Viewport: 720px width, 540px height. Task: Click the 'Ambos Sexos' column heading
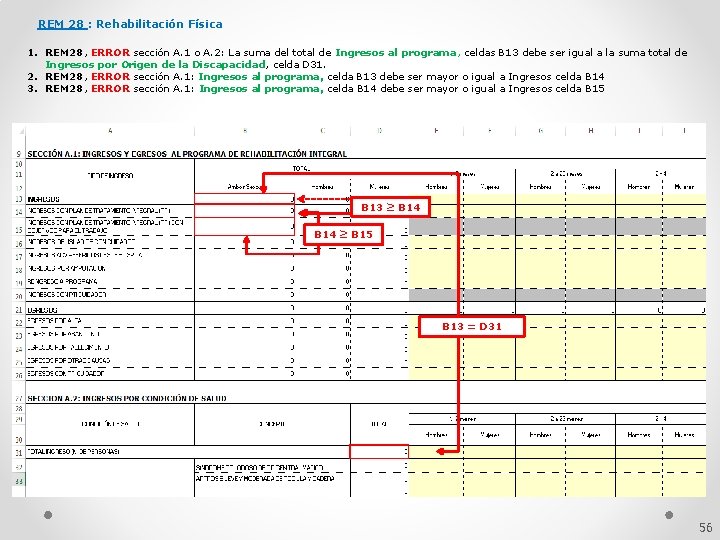245,187
